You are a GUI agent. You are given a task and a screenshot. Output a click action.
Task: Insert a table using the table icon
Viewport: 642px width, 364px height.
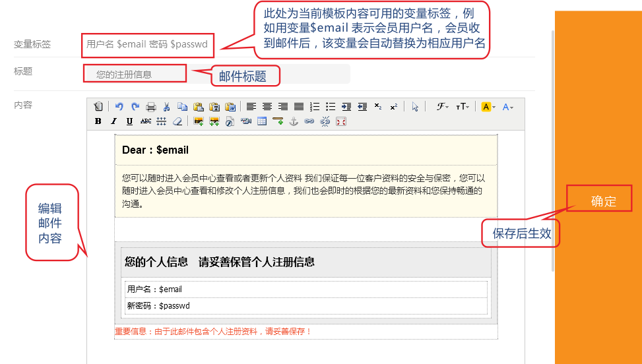pos(262,121)
